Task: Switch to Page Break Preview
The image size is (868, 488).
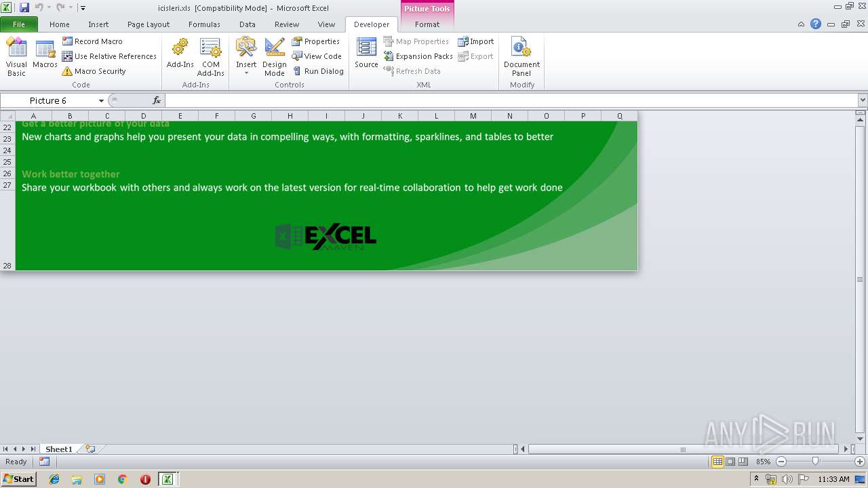Action: coord(743,462)
